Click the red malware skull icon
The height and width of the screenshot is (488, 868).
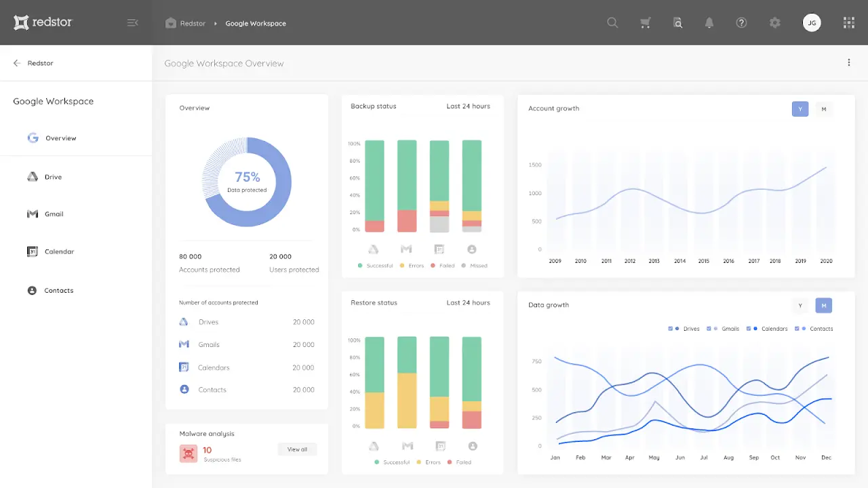189,453
